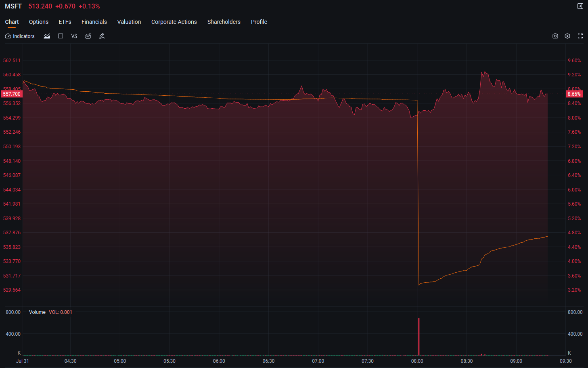This screenshot has height=368, width=588.
Task: Take a chart snapshot with camera icon
Action: click(555, 36)
